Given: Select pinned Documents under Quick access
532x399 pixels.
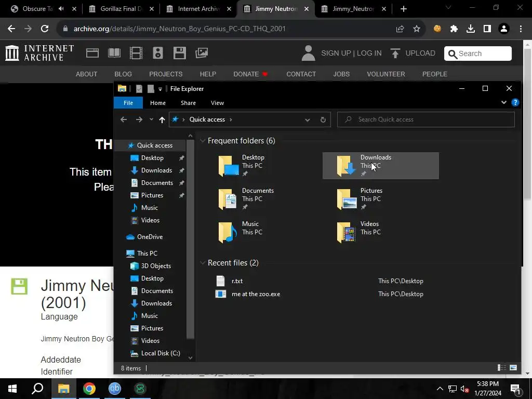Looking at the screenshot, I should (x=157, y=183).
